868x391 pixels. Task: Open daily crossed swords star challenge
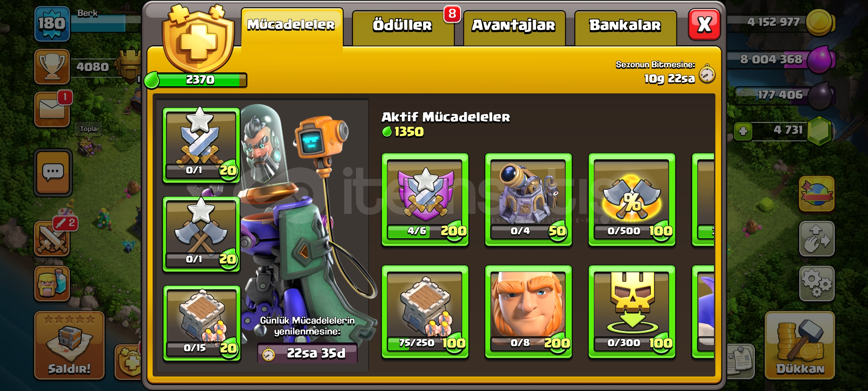tap(201, 145)
